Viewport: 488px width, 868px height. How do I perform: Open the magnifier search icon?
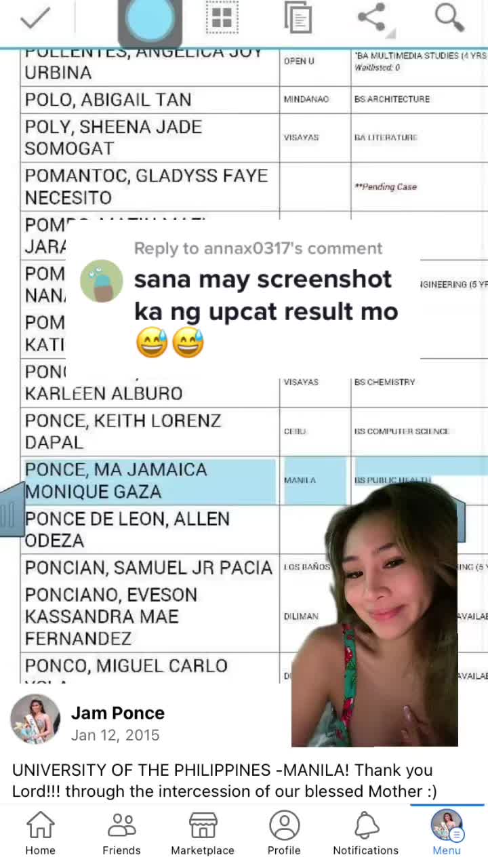449,18
